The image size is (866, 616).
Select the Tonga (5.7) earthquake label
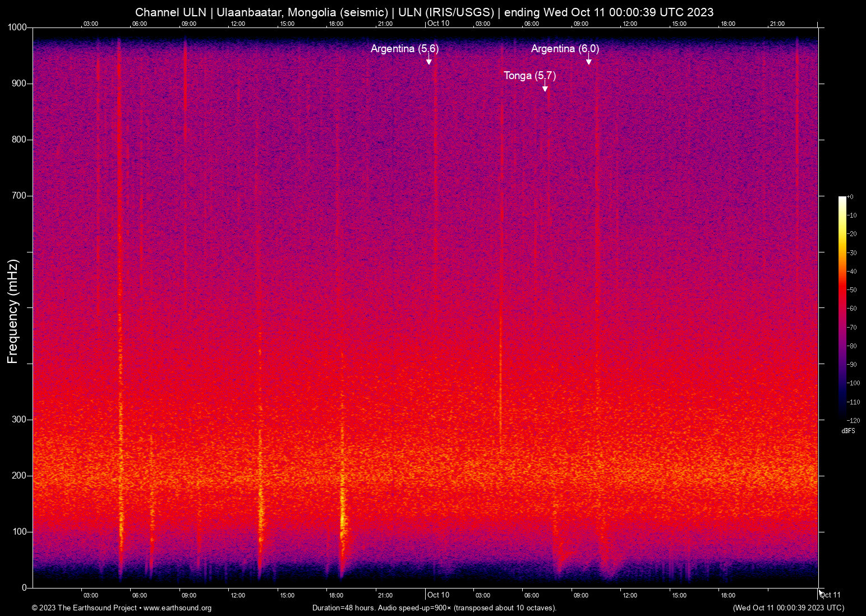(x=529, y=76)
